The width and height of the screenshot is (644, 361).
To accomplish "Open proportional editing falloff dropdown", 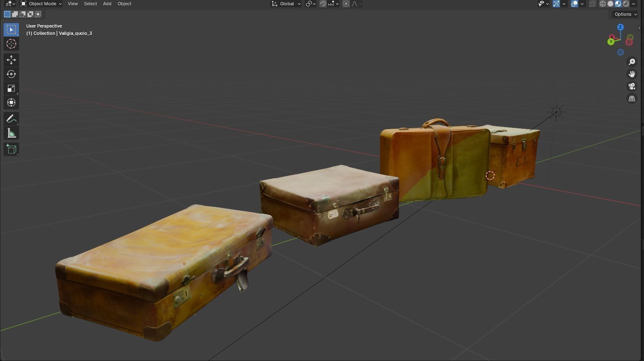I will pyautogui.click(x=357, y=4).
